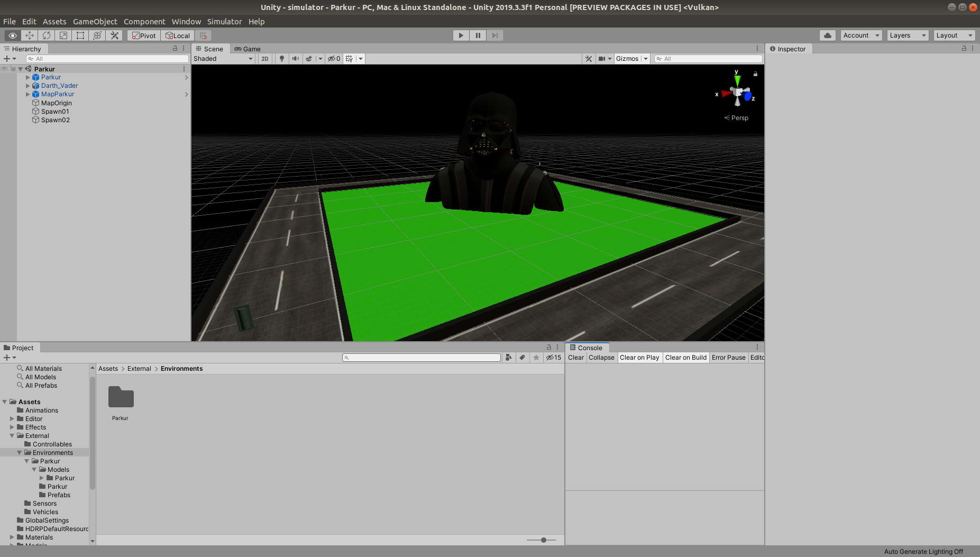Image resolution: width=980 pixels, height=557 pixels.
Task: Toggle hidden packages count (15) in Project
Action: 554,358
